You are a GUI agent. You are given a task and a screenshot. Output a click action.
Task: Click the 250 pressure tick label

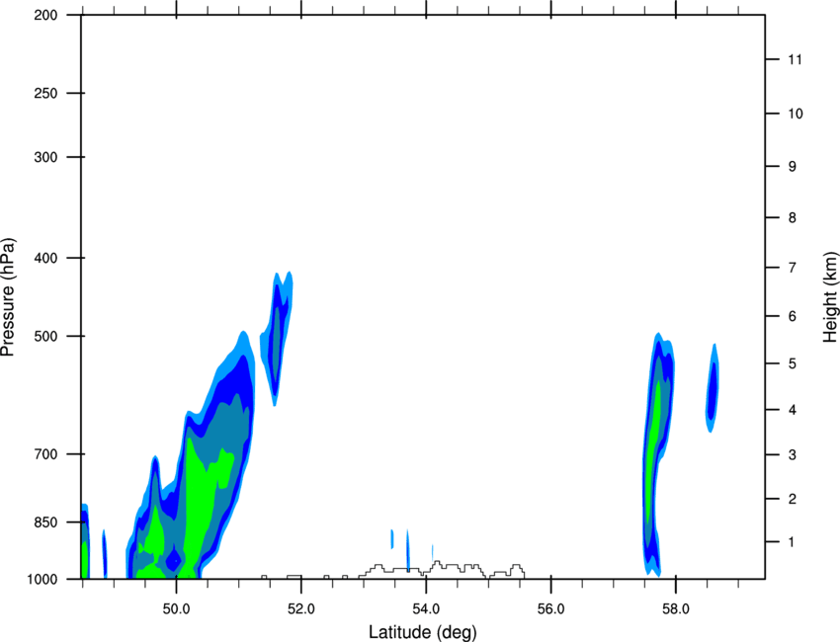click(x=45, y=93)
